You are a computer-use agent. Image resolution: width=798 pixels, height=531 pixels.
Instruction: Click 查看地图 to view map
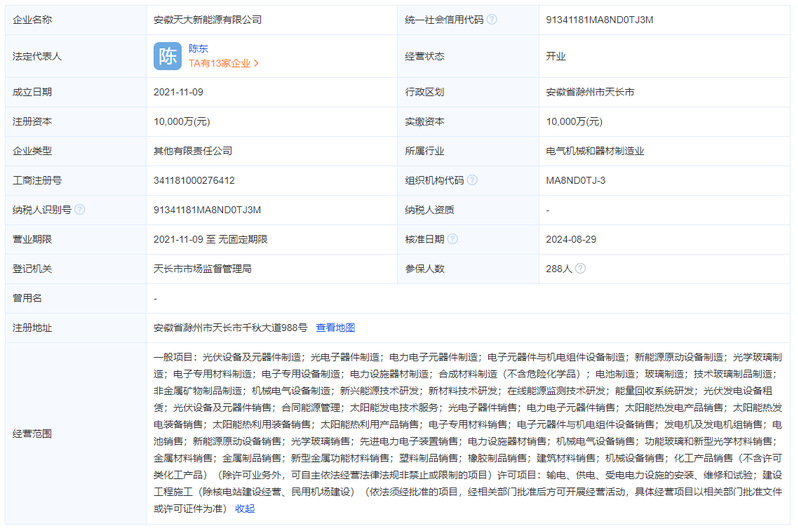pyautogui.click(x=335, y=328)
